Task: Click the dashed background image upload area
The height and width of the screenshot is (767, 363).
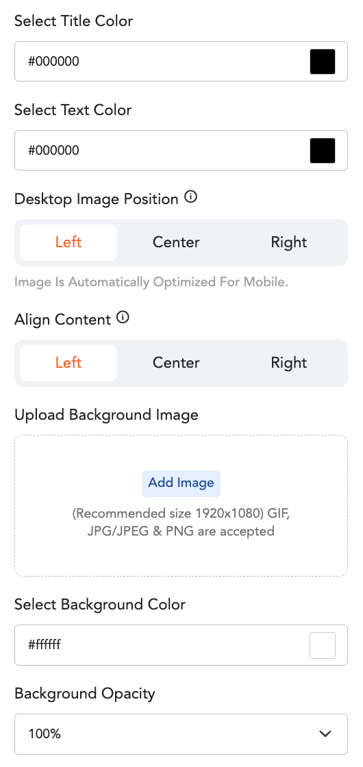Action: tap(181, 506)
